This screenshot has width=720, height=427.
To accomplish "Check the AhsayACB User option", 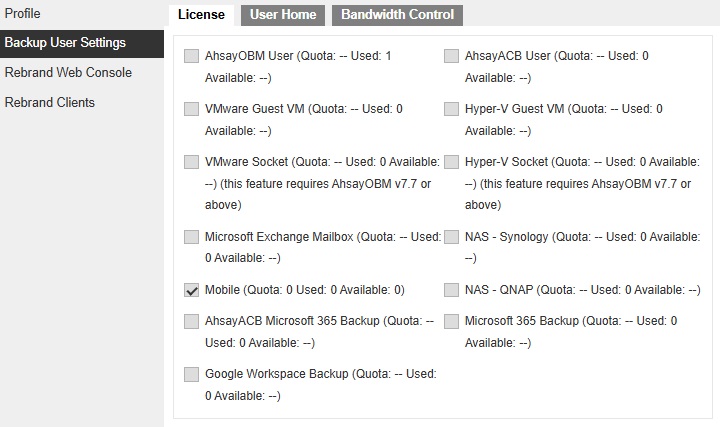I will [451, 56].
